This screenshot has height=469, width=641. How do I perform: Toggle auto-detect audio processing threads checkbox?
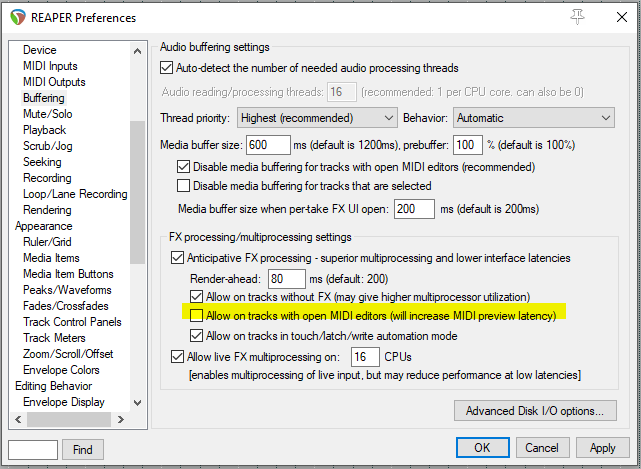(x=167, y=68)
